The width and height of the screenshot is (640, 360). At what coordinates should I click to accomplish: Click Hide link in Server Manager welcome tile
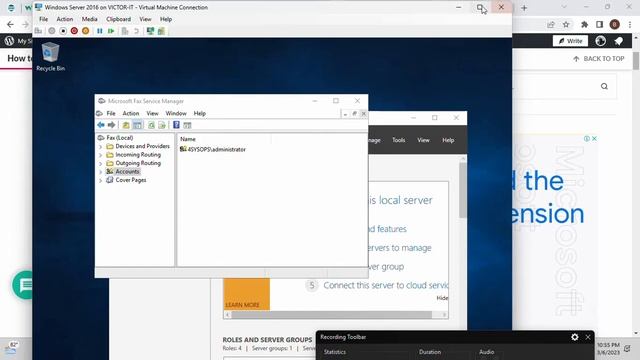442,298
